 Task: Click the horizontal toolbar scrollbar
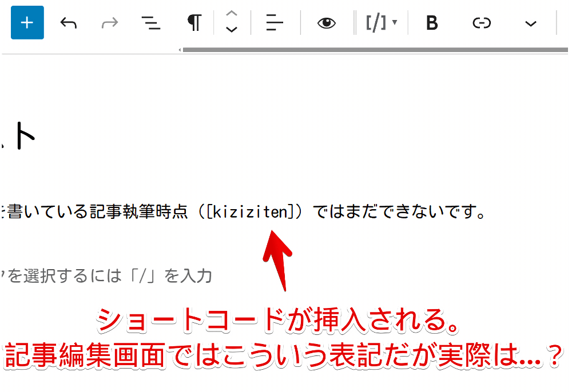pyautogui.click(x=375, y=50)
